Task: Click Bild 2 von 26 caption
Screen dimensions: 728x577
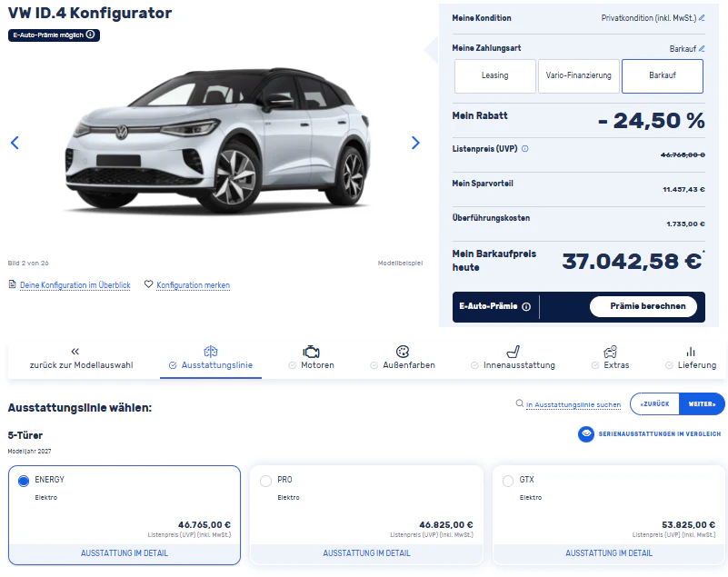Action: [28, 264]
